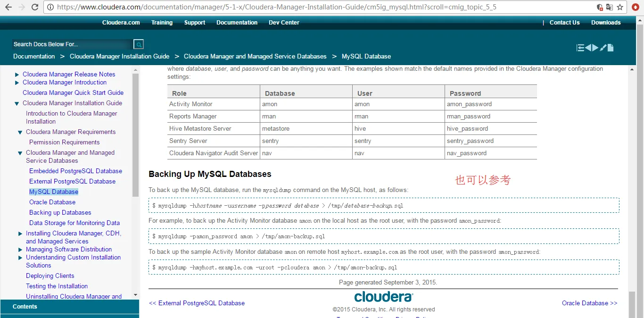Open the translate page icon
Viewport: 644px width, 318px height.
(x=609, y=7)
